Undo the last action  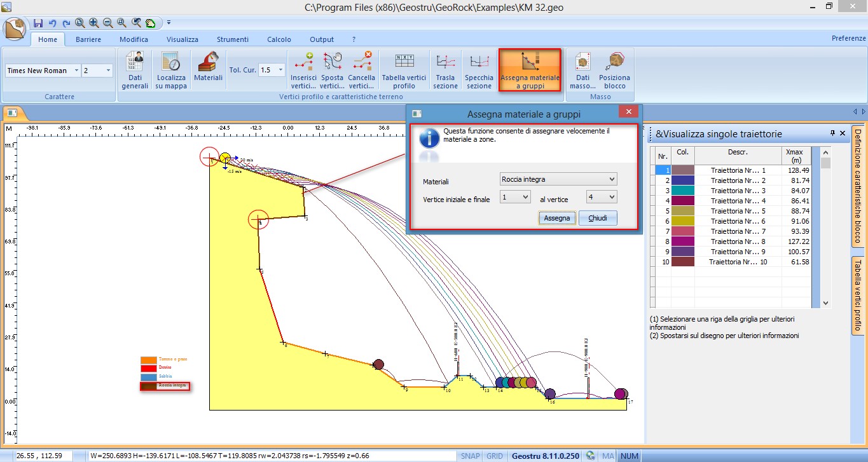(52, 23)
